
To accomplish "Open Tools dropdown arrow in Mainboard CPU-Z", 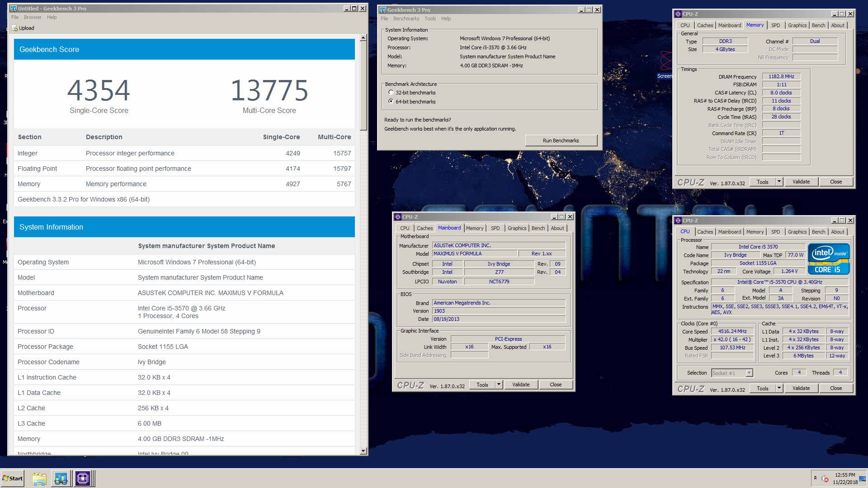I will tap(499, 385).
